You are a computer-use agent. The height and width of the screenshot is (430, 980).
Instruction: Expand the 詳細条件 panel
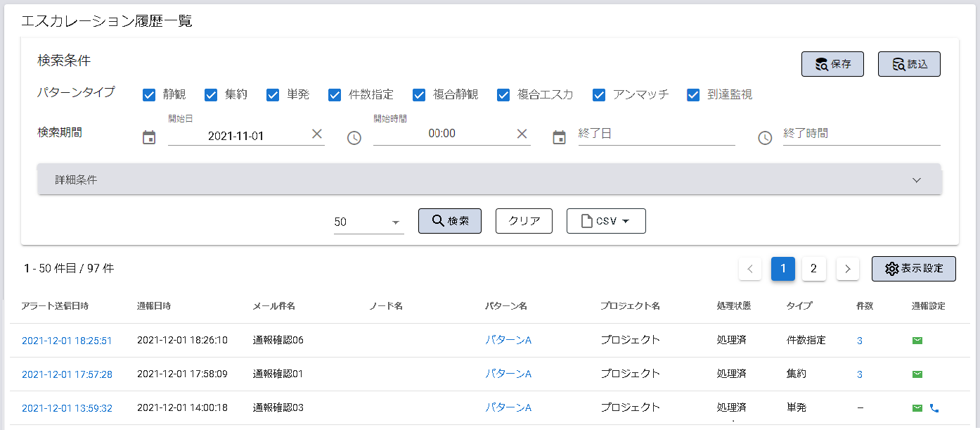489,180
